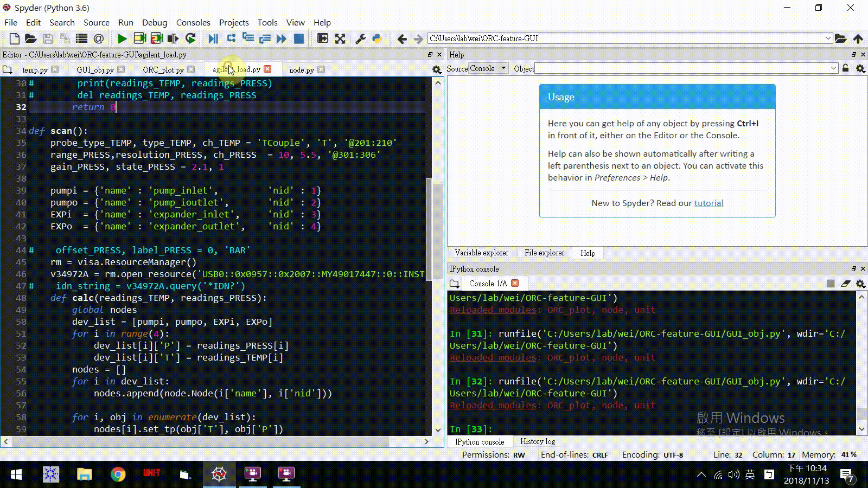Viewport: 868px width, 488px height.
Task: Stop debugging with blue square icon
Action: pyautogui.click(x=298, y=38)
